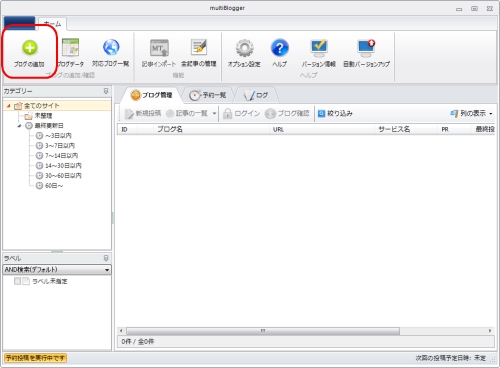Viewport: 500px width, 368px height.
Task: Select 30~60日以内 in the category tree
Action: pos(63,176)
